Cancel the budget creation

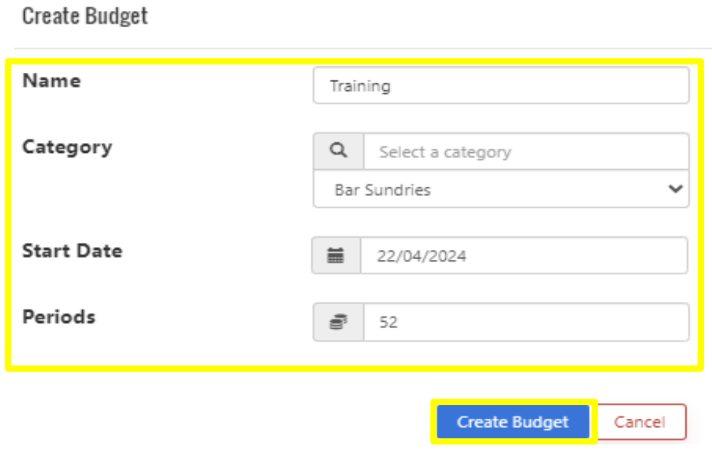tap(639, 422)
